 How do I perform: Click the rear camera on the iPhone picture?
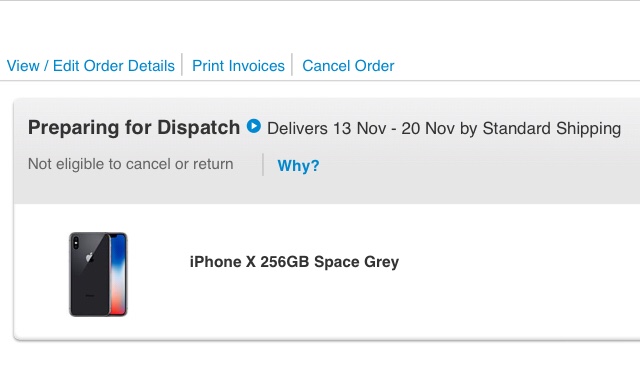pyautogui.click(x=76, y=243)
